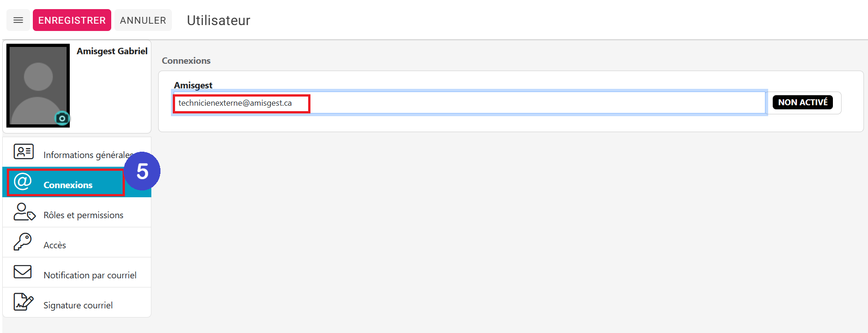Click the blue step 5 marker badge
Viewport: 868px width, 333px height.
[142, 171]
